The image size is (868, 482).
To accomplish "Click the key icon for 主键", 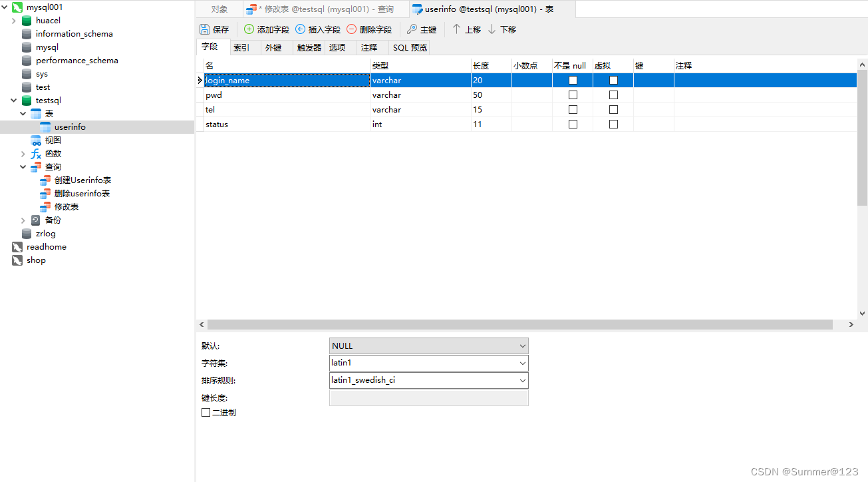I will pos(412,29).
